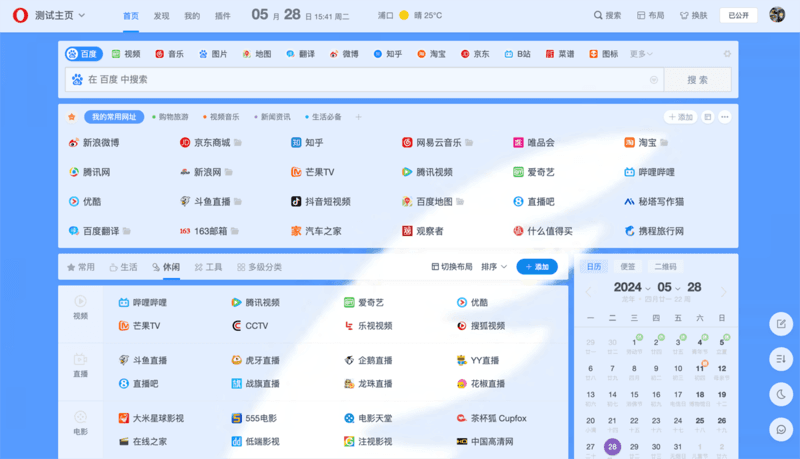Open the bookmark panel more-options menu
The width and height of the screenshot is (800, 459).
point(724,117)
